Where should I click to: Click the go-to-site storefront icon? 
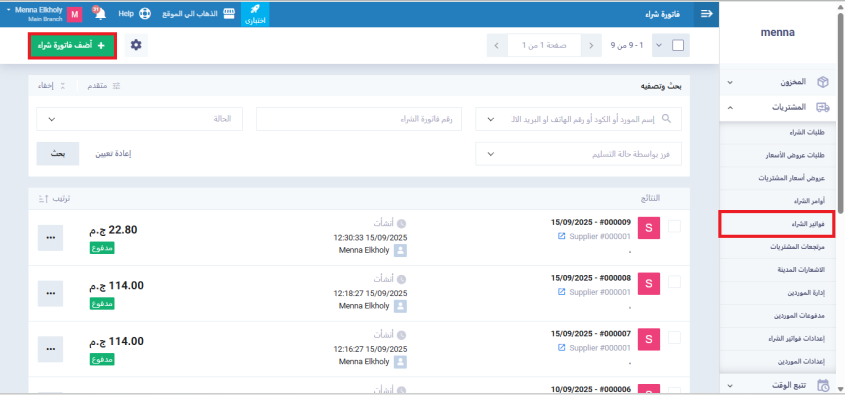(x=230, y=14)
